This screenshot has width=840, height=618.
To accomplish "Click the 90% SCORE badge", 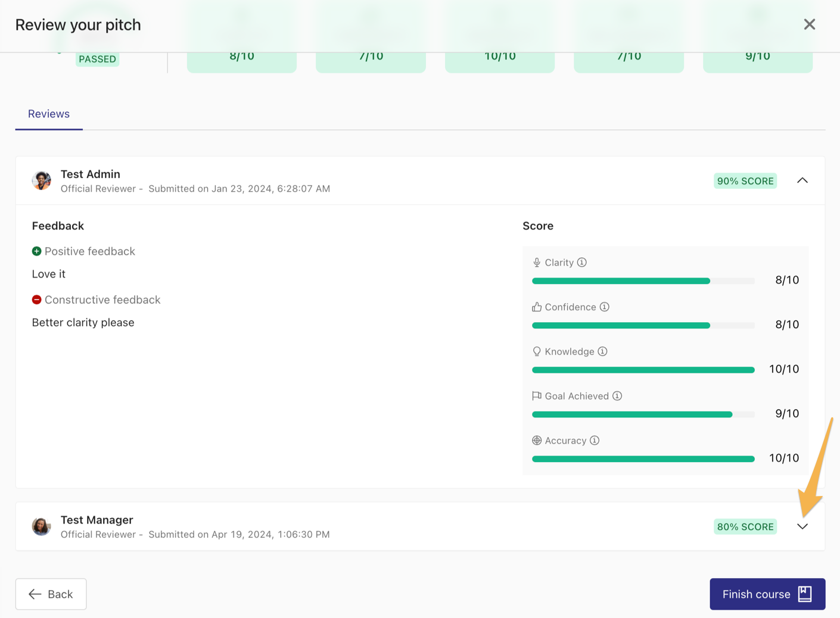I will pyautogui.click(x=745, y=181).
